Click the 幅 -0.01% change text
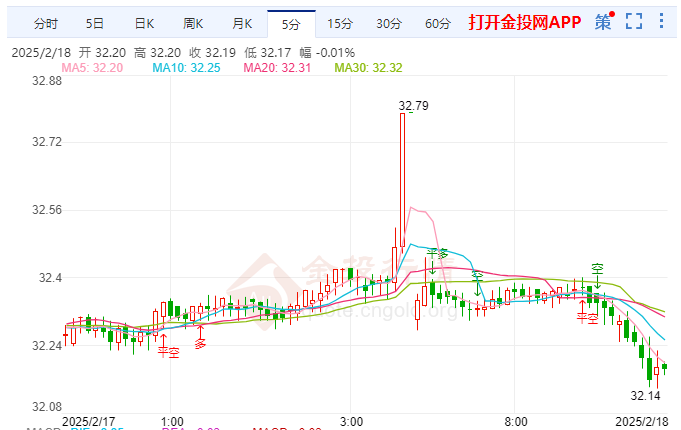Image resolution: width=681 pixels, height=430 pixels. pyautogui.click(x=327, y=53)
